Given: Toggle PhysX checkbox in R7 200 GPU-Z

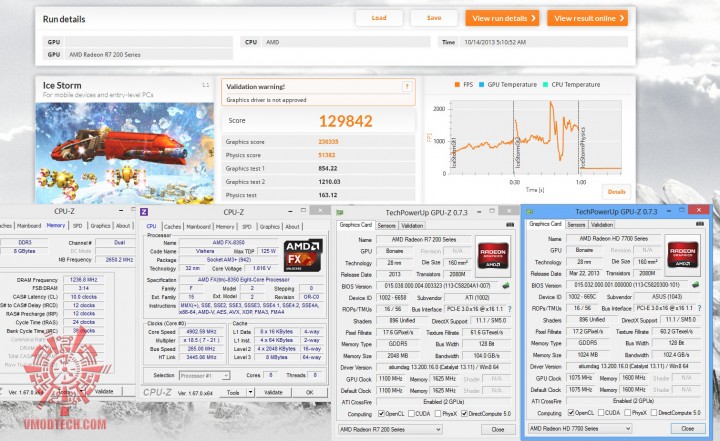Looking at the screenshot, I should click(438, 414).
